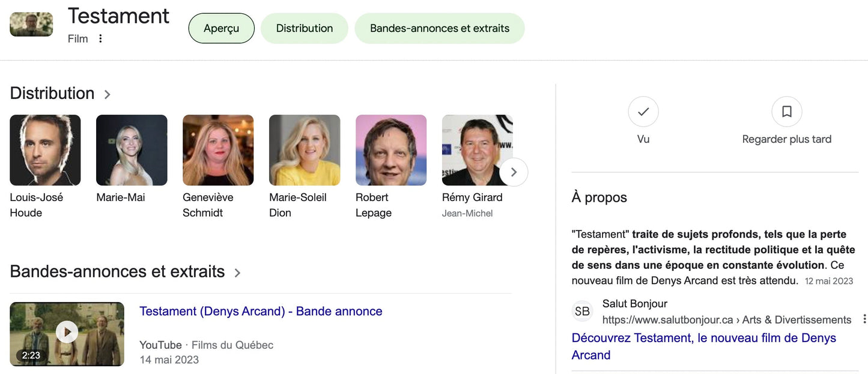Click the Salut Bonjour SB site icon
The width and height of the screenshot is (868, 374).
pos(582,311)
